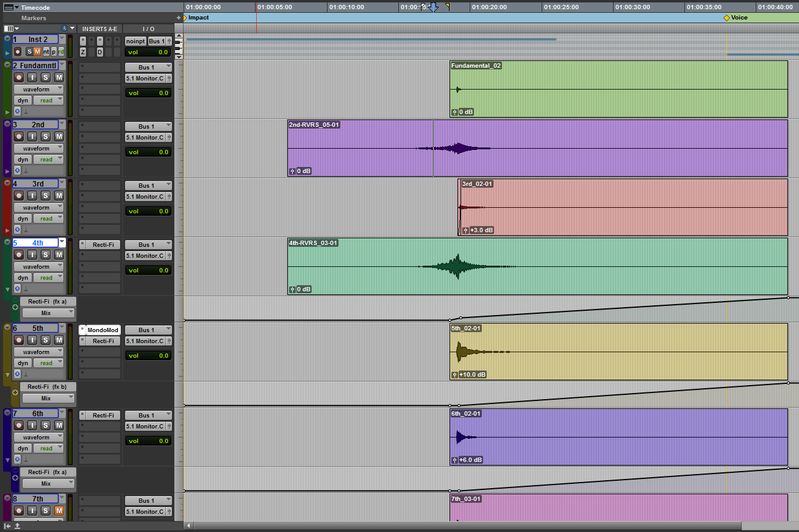The width and height of the screenshot is (799, 532).
Task: Unmute the 7th track
Action: [x=59, y=511]
